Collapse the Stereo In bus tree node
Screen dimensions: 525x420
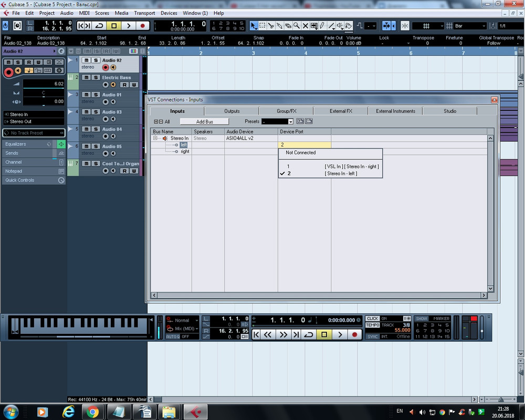(x=155, y=138)
